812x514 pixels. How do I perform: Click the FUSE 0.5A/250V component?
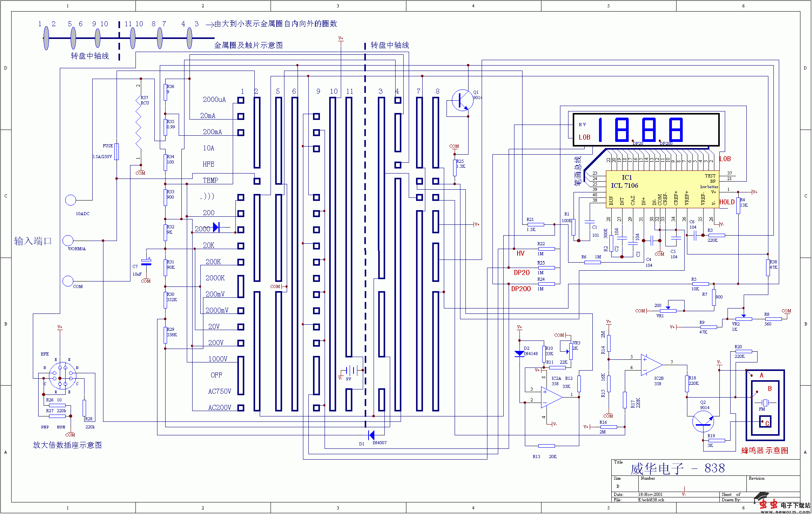point(117,152)
